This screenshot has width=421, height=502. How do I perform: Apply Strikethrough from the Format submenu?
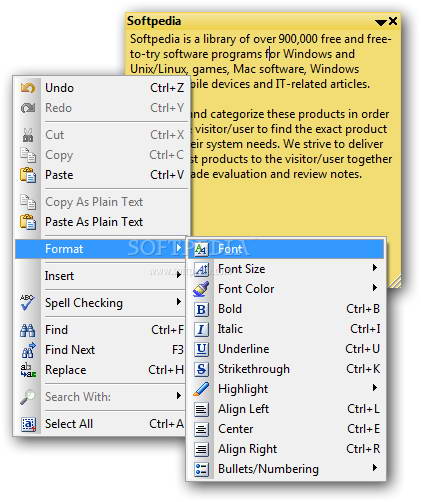[286, 369]
